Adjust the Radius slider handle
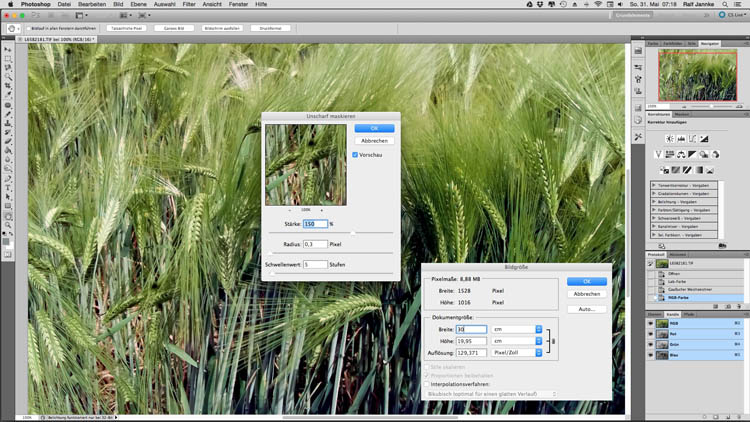Image resolution: width=750 pixels, height=422 pixels. coord(270,253)
